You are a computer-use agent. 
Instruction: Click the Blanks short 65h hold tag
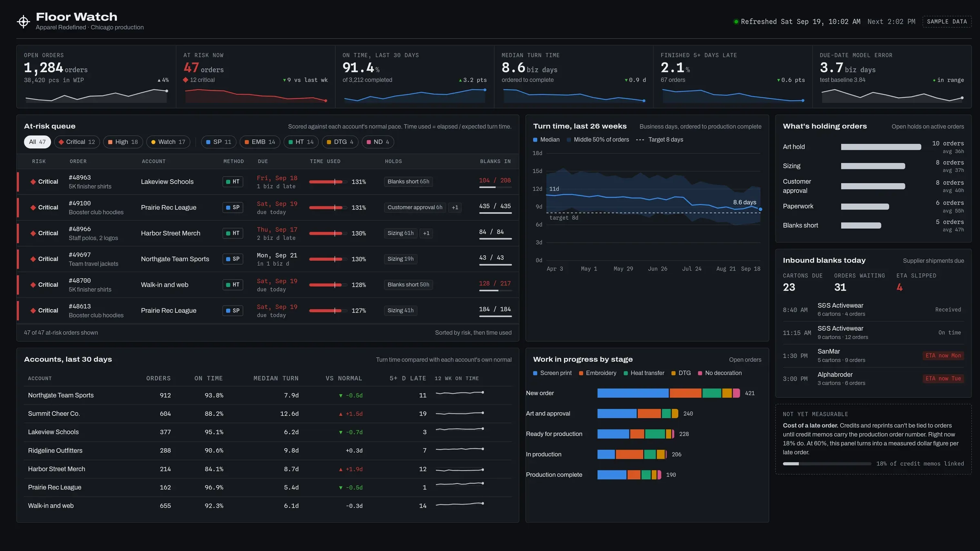coord(408,182)
